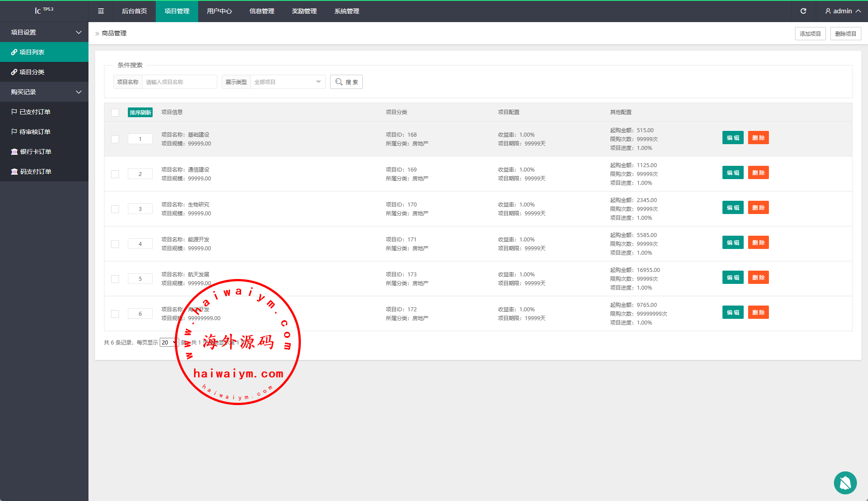Image resolution: width=868 pixels, height=501 pixels.
Task: Click 编辑 button for 通信建设 project
Action: coord(733,172)
